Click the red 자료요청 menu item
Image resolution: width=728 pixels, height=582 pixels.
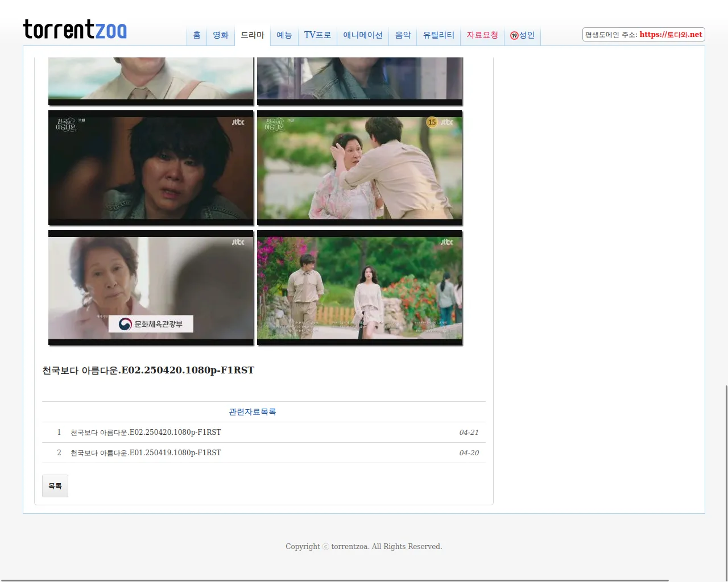point(482,35)
